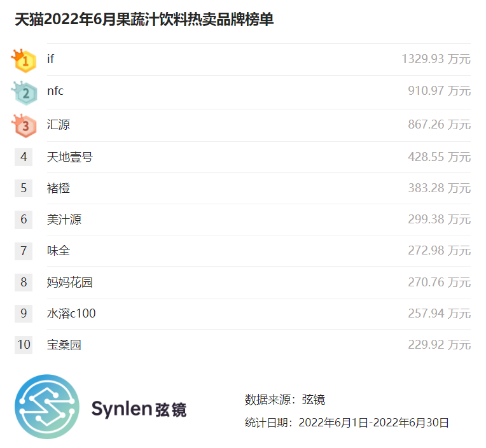Click sales value 867.26 万元

point(439,125)
